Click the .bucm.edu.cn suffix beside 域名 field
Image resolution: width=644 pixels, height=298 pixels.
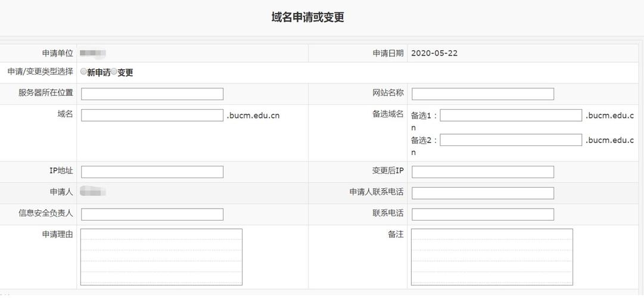pos(253,116)
